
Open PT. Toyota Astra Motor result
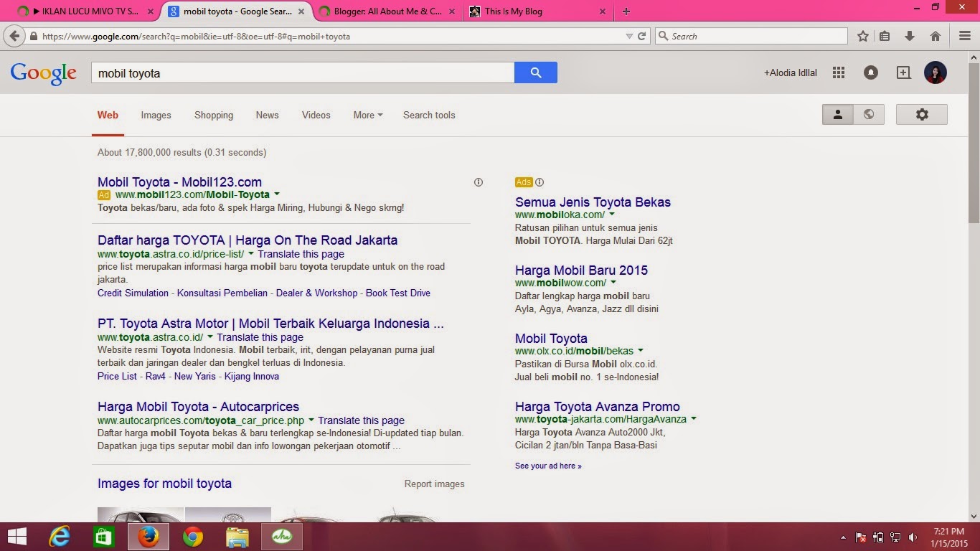(270, 324)
